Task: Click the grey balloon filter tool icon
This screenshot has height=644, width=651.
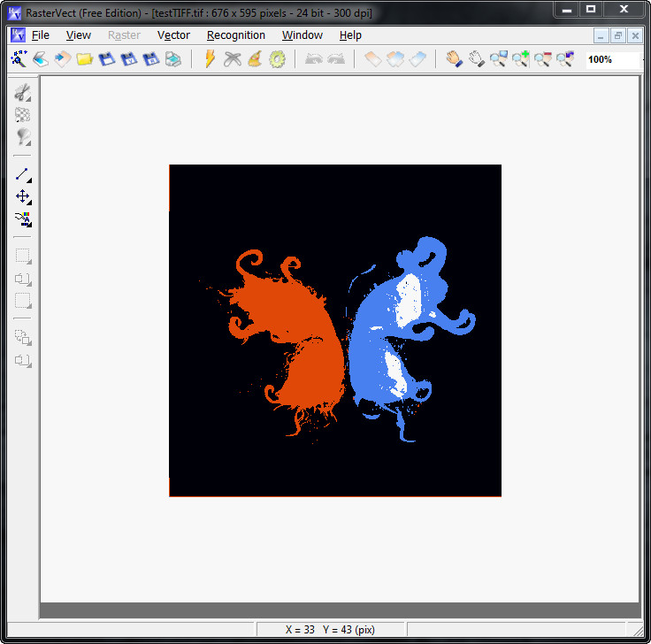Action: tap(23, 137)
